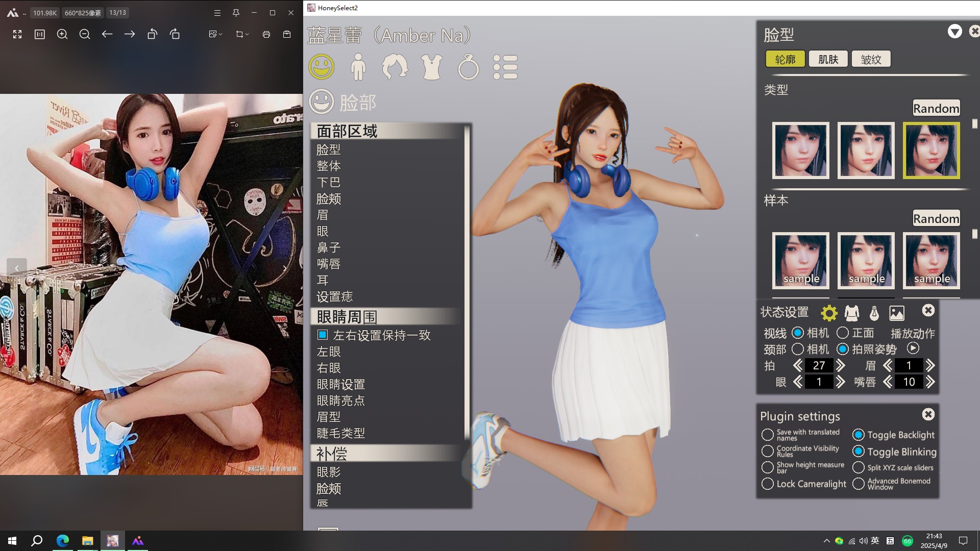Increase mouth pattern number with right arrow

(930, 382)
